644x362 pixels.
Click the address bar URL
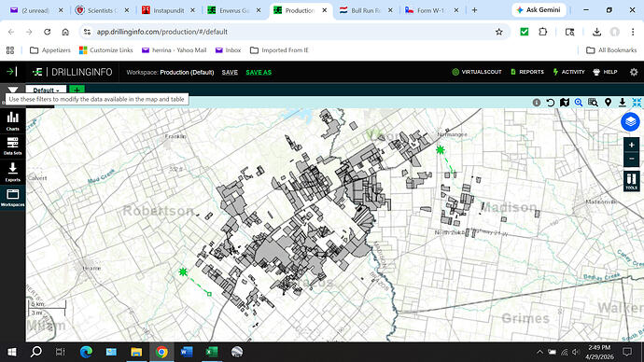(x=161, y=32)
